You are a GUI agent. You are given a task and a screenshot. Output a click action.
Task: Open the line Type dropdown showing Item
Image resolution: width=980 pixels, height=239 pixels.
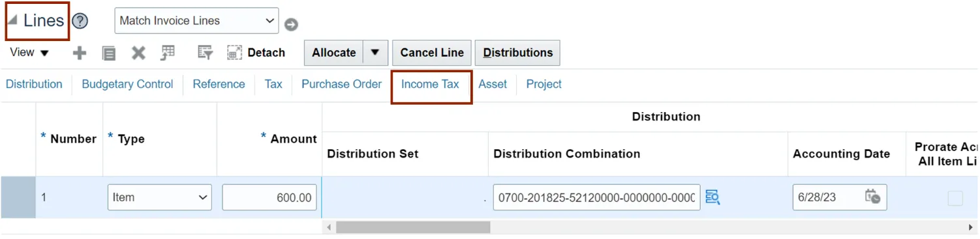[x=160, y=197]
